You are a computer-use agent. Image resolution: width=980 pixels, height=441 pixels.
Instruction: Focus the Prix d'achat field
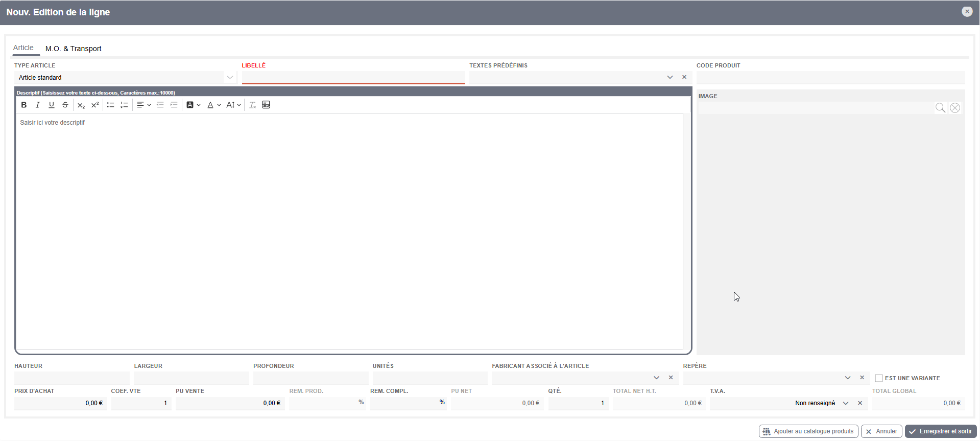(x=60, y=403)
